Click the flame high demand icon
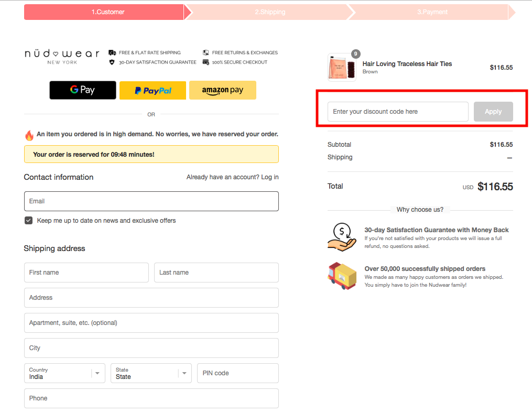Screen dimensions: 532x413 (x=29, y=135)
